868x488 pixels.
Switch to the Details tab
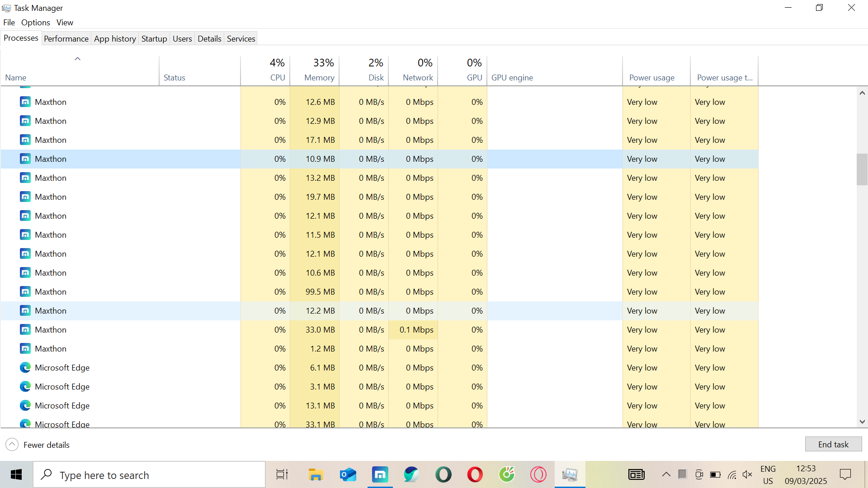pyautogui.click(x=209, y=39)
